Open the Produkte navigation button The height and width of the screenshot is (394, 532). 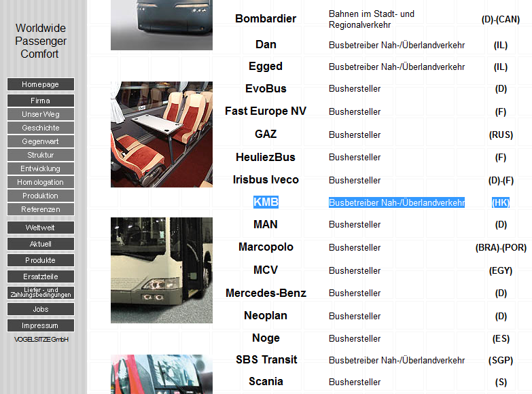(40, 260)
